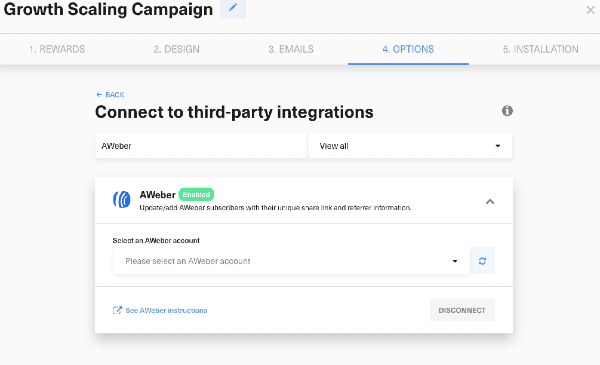Image resolution: width=600 pixels, height=365 pixels.
Task: Focus the integration search field containing AWeber
Action: pos(201,146)
